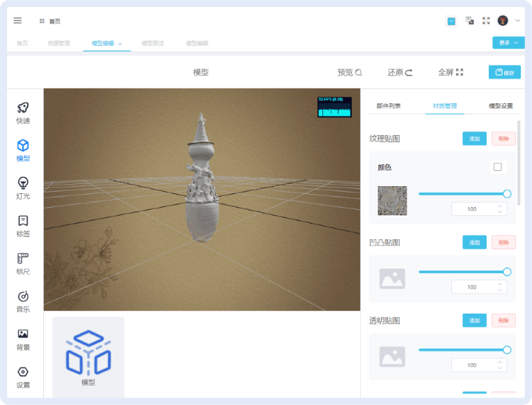Open the 快速 rocket tool in sidebar
Viewport: 532px width, 405px height.
pos(23,112)
